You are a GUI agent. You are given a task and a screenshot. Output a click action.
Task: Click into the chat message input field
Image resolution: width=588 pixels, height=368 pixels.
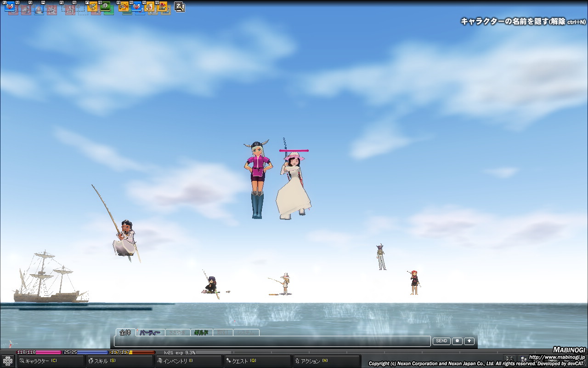(x=272, y=341)
